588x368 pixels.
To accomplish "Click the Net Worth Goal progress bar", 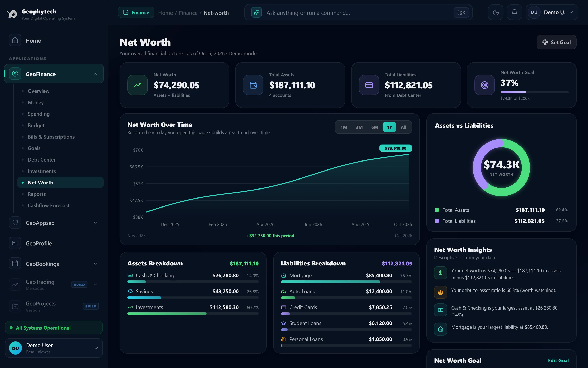I will [535, 92].
